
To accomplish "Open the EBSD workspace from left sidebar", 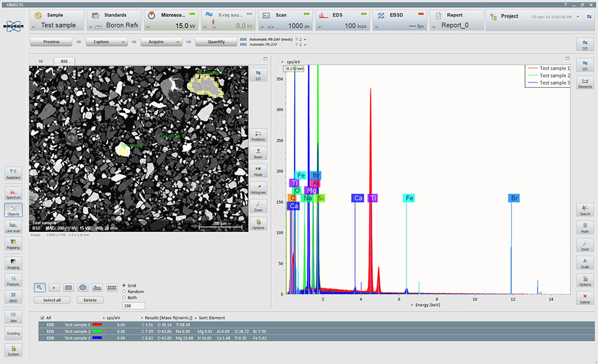I will coord(12,297).
